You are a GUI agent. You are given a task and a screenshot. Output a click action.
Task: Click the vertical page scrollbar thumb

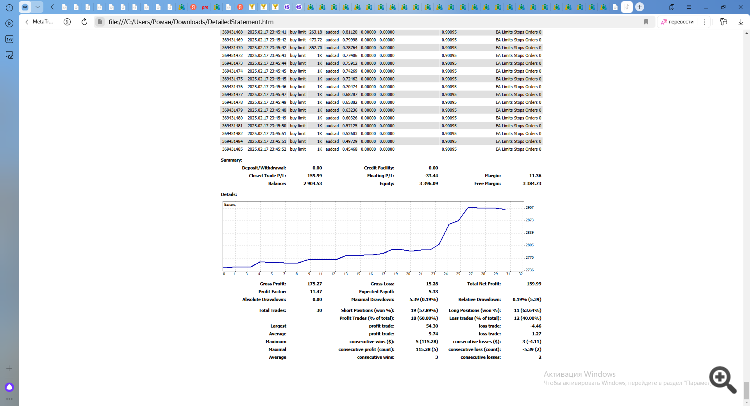point(746,390)
